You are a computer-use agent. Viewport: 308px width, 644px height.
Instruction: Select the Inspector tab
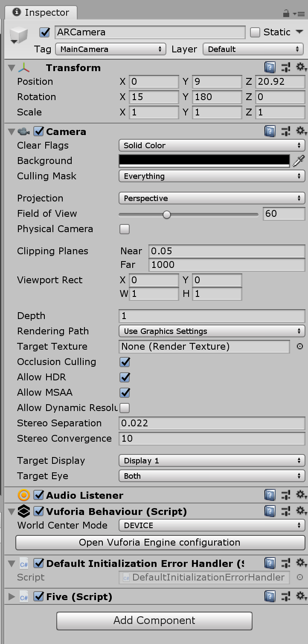[41, 12]
